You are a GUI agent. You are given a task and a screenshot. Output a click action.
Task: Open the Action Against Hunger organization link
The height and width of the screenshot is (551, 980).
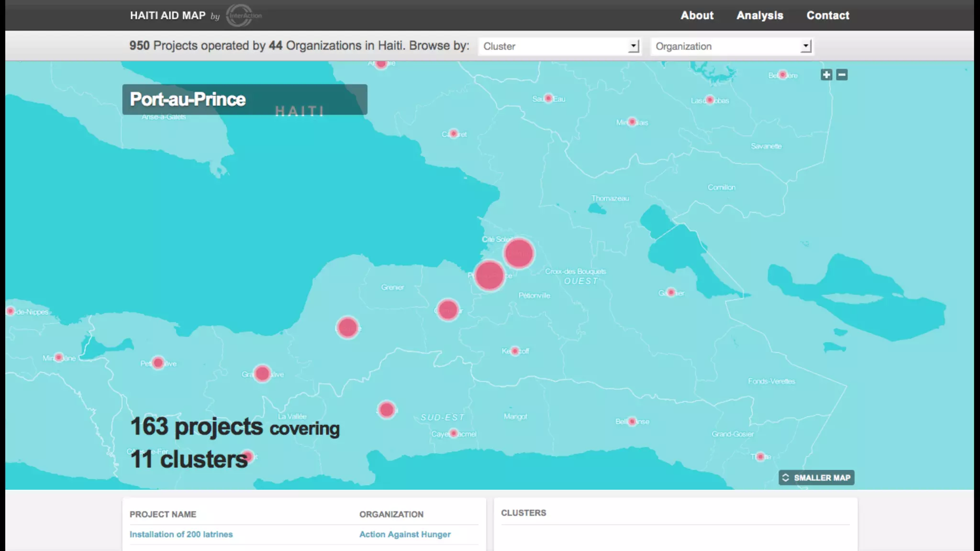point(405,534)
